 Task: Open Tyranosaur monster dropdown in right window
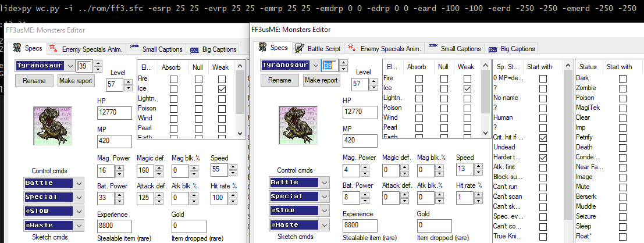pos(315,65)
